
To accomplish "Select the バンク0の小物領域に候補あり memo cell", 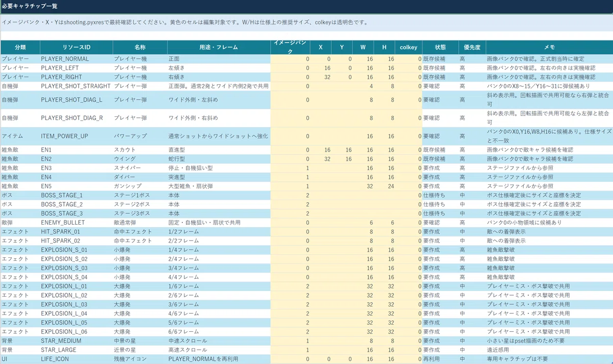I will (x=549, y=223).
